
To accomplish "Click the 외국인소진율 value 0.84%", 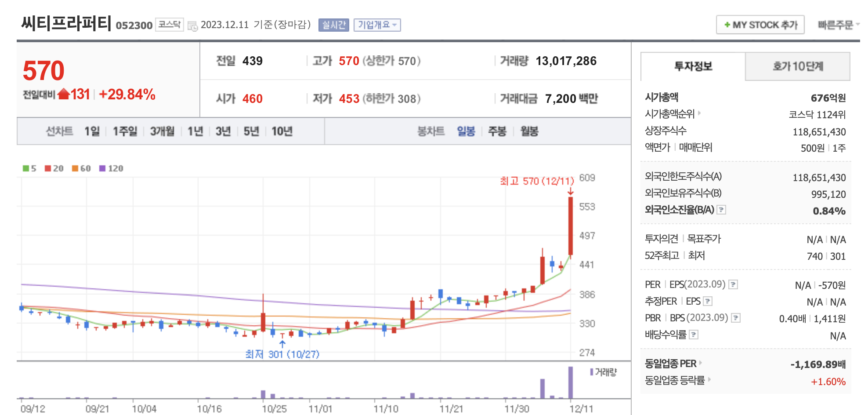I will [x=829, y=211].
